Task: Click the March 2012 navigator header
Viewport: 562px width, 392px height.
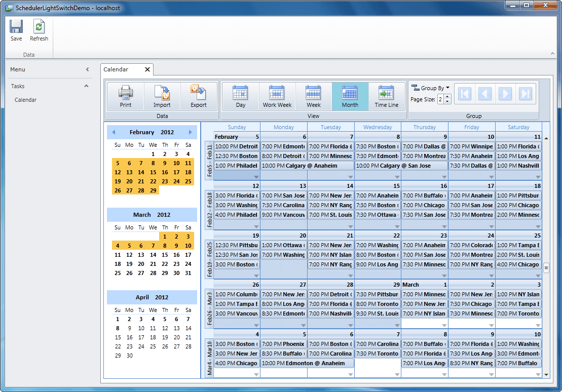Action: pyautogui.click(x=152, y=215)
